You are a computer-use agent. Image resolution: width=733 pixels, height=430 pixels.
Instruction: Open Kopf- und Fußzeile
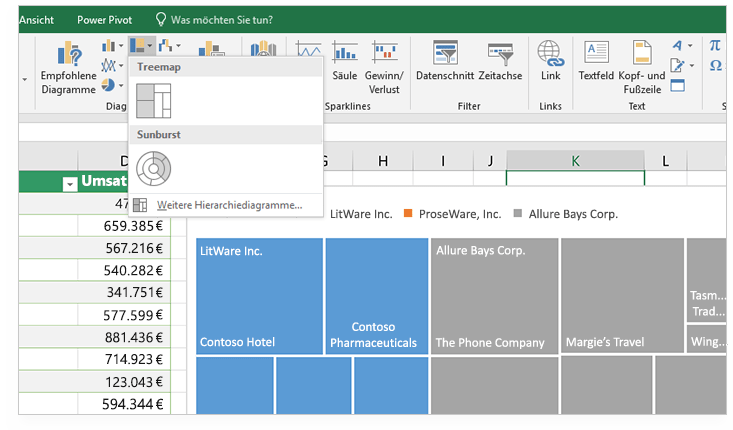click(x=642, y=68)
